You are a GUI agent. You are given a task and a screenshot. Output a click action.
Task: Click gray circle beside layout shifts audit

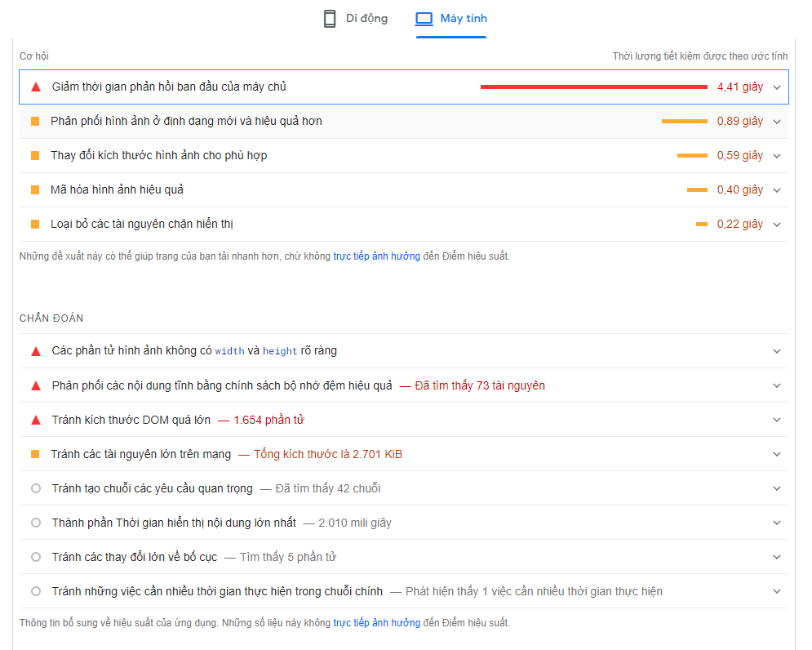pyautogui.click(x=35, y=557)
